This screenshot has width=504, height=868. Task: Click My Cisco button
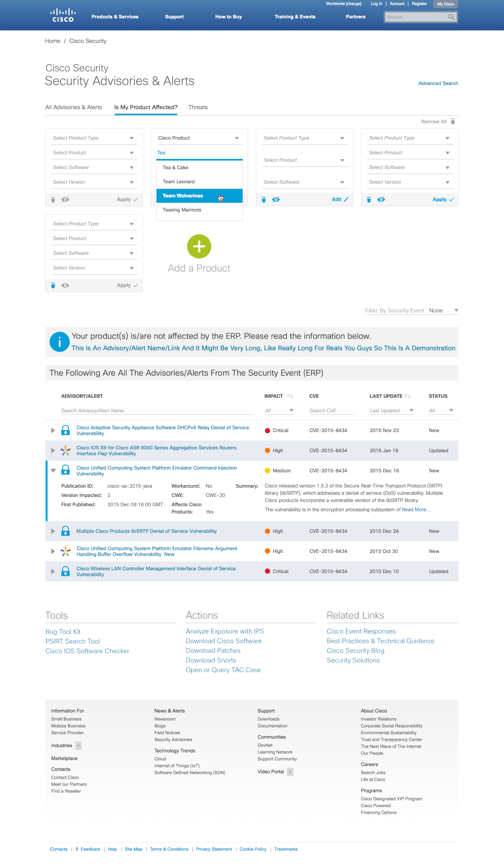click(x=445, y=4)
